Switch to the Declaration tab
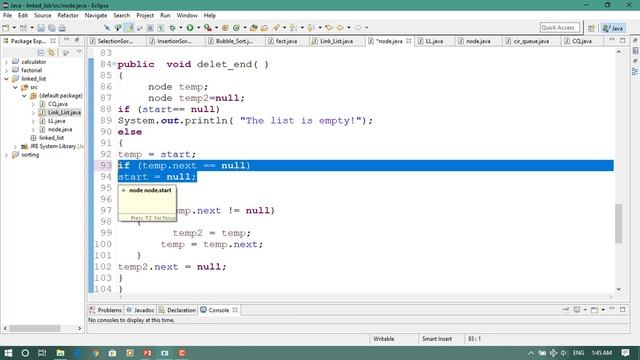 point(177,310)
